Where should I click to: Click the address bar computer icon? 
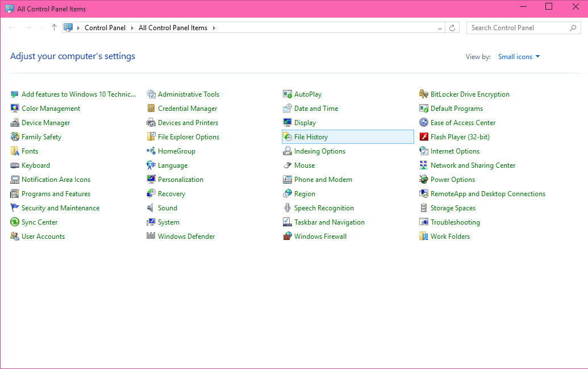[68, 27]
